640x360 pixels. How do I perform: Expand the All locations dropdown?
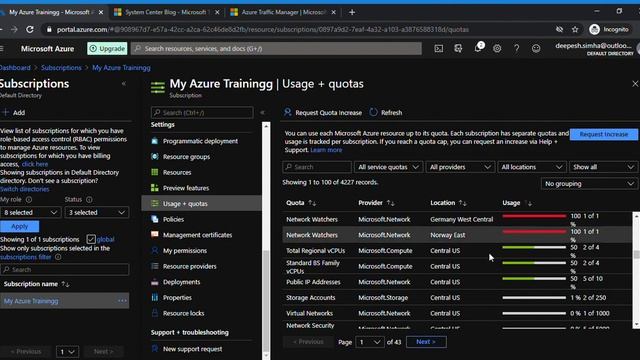click(531, 167)
